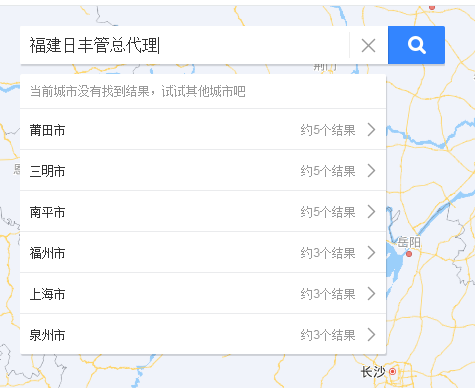Click the chevron arrow on 上海市 row
Image resolution: width=475 pixels, height=388 pixels.
click(x=371, y=294)
